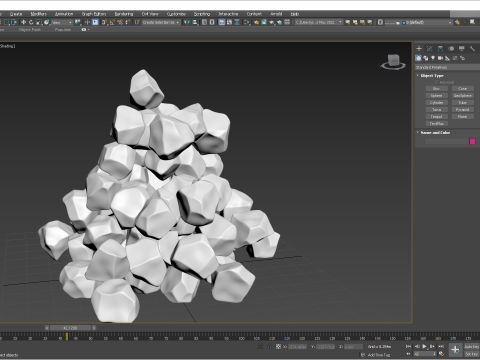The width and height of the screenshot is (480, 360).
Task: Collapse the Object Type rollout
Action: click(432, 76)
